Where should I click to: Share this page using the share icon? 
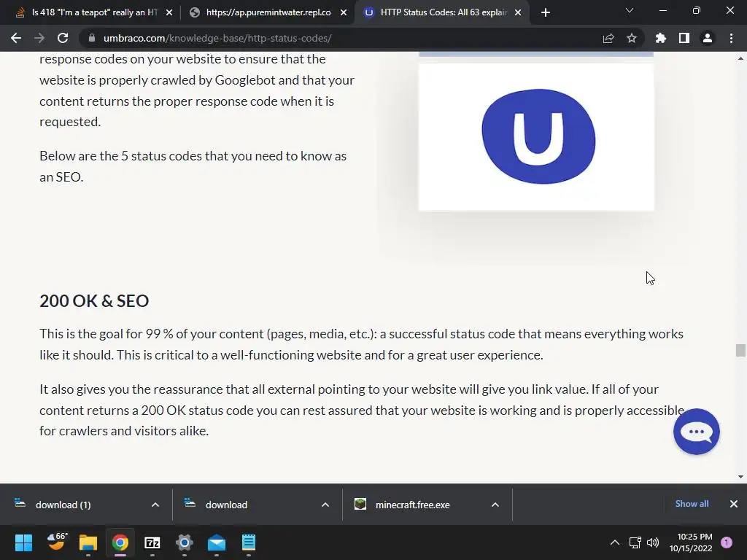click(x=608, y=38)
